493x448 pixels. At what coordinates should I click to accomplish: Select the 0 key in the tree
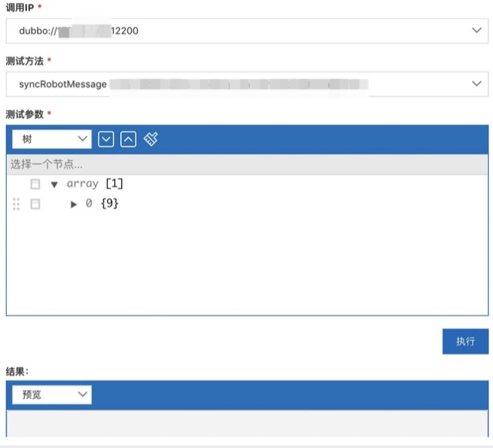click(89, 203)
